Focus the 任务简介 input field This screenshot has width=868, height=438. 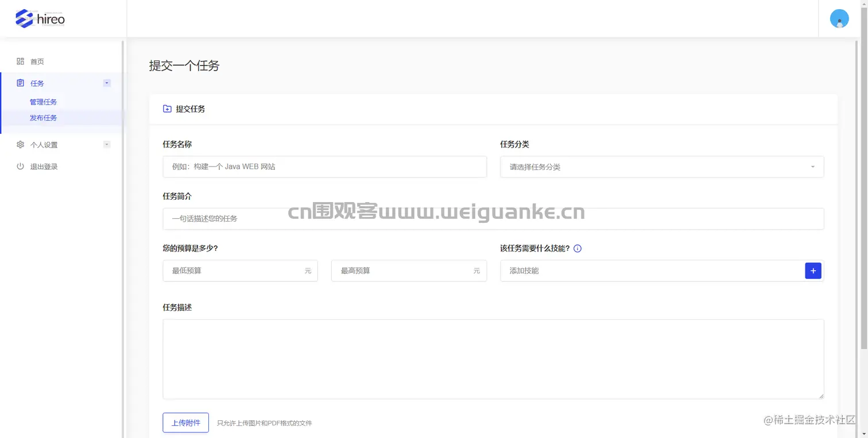pyautogui.click(x=493, y=219)
